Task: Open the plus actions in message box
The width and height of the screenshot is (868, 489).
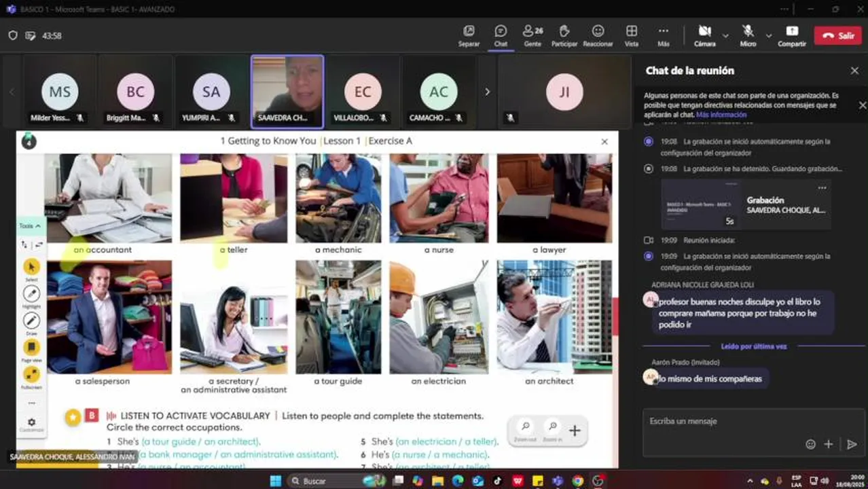Action: [829, 444]
